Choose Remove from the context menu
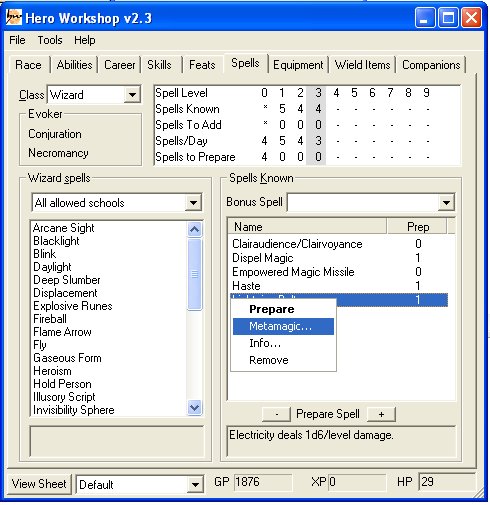The width and height of the screenshot is (490, 505). coord(283,360)
